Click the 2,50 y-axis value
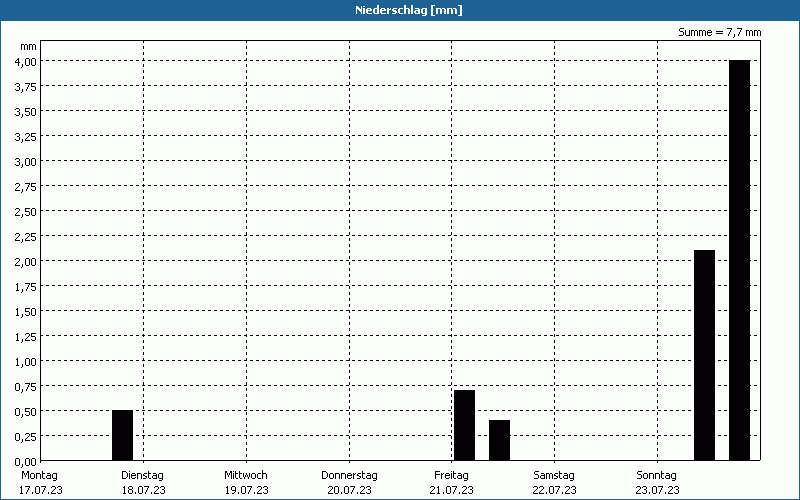Screen dimensions: 800x500 [x=26, y=212]
